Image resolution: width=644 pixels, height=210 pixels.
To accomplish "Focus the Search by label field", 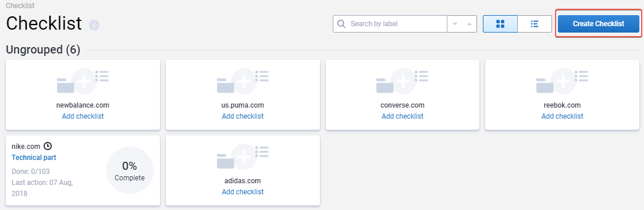I will (396, 24).
